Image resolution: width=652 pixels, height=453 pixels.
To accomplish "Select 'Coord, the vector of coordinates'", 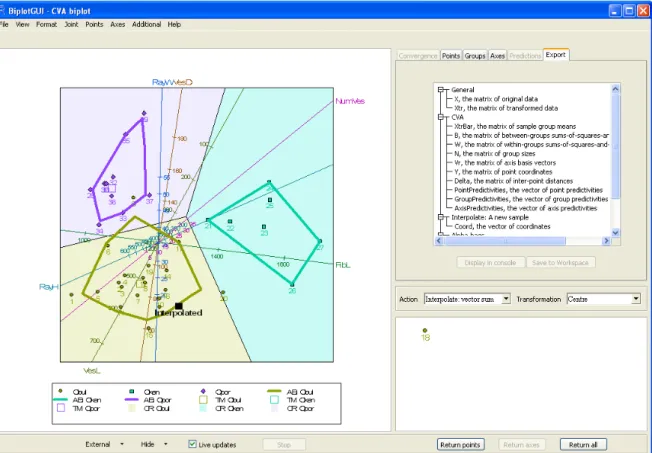I will point(502,227).
